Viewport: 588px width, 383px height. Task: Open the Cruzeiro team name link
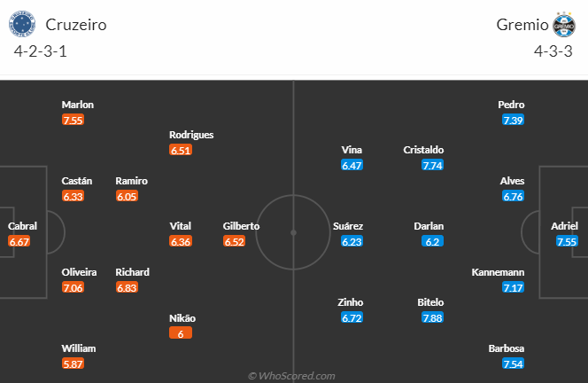point(76,25)
